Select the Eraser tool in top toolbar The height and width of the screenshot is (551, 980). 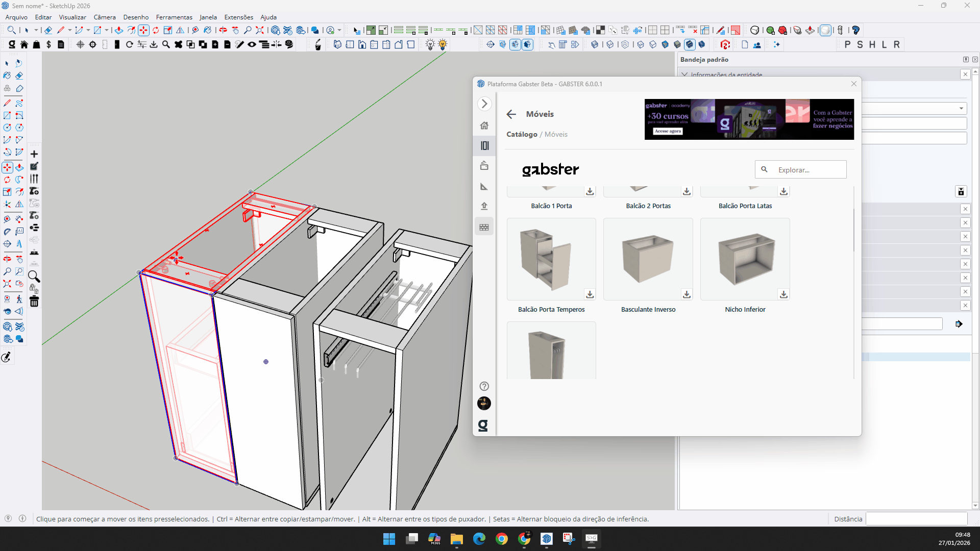coord(48,30)
